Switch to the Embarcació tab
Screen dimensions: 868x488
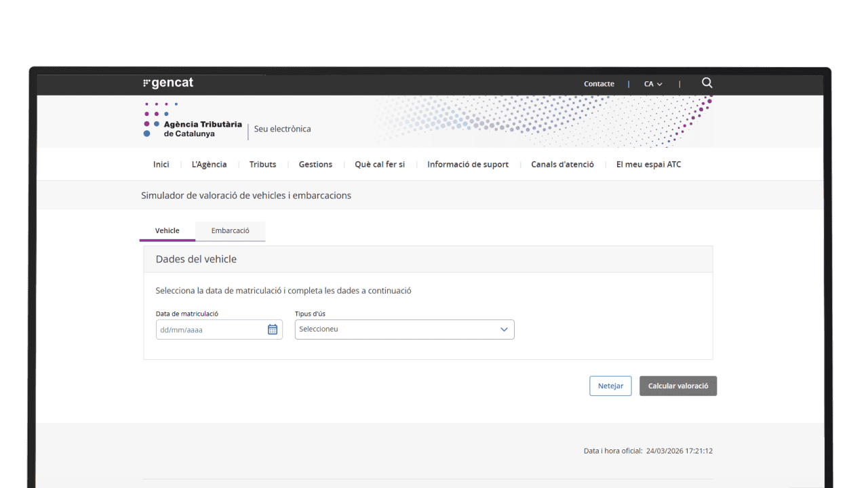pos(230,230)
